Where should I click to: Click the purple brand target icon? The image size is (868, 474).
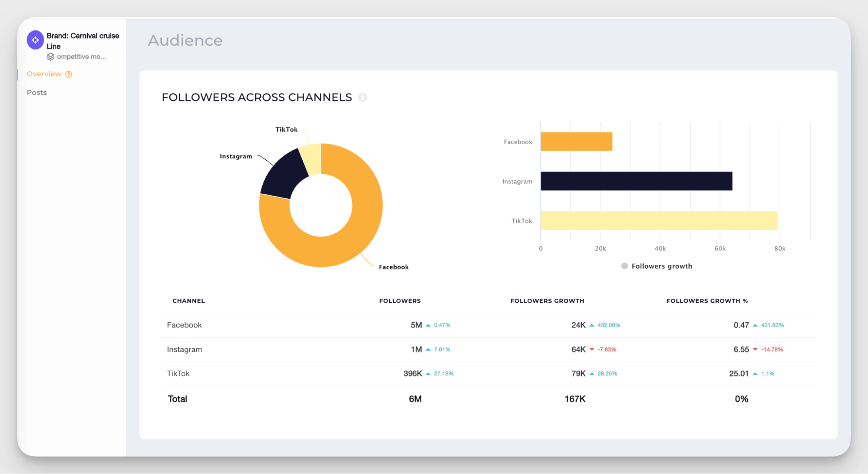tap(35, 40)
